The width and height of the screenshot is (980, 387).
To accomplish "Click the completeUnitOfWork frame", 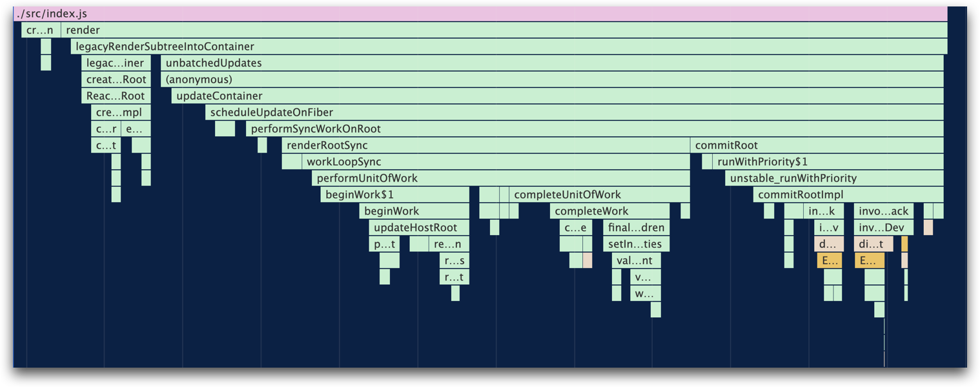I will (x=599, y=194).
